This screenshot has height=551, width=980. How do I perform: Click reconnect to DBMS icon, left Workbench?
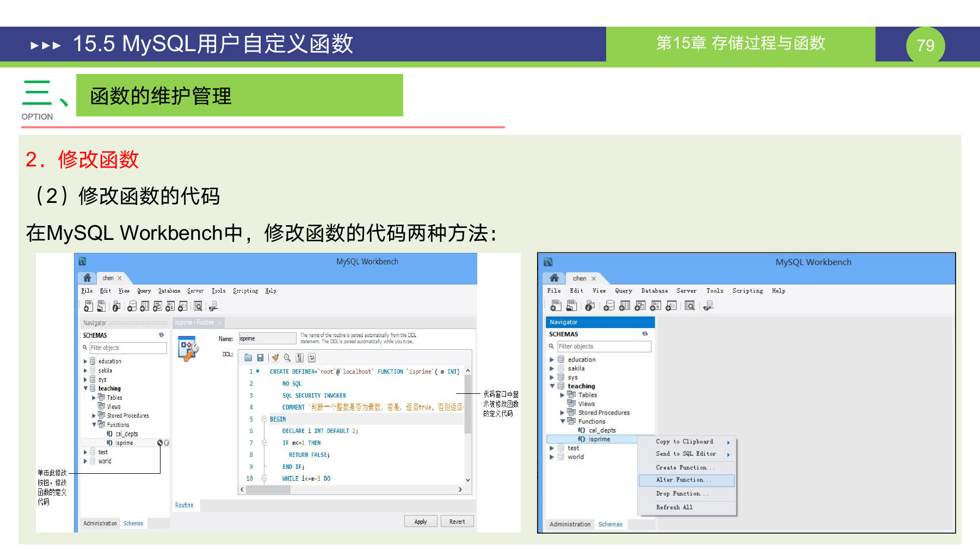click(213, 306)
